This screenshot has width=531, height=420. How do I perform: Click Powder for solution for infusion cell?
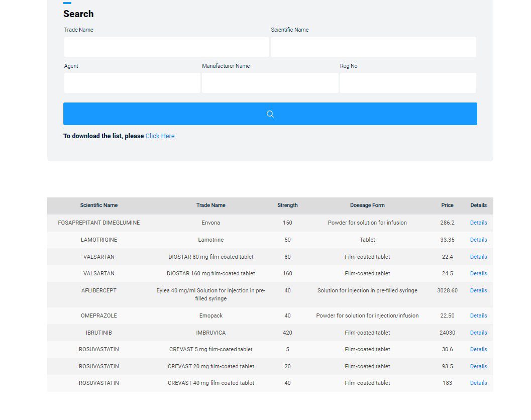pyautogui.click(x=367, y=223)
